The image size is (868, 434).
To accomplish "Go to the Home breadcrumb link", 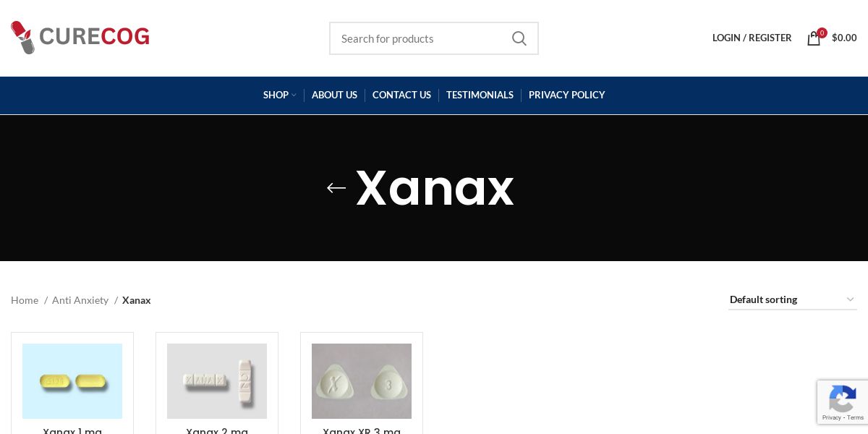I will [x=25, y=300].
